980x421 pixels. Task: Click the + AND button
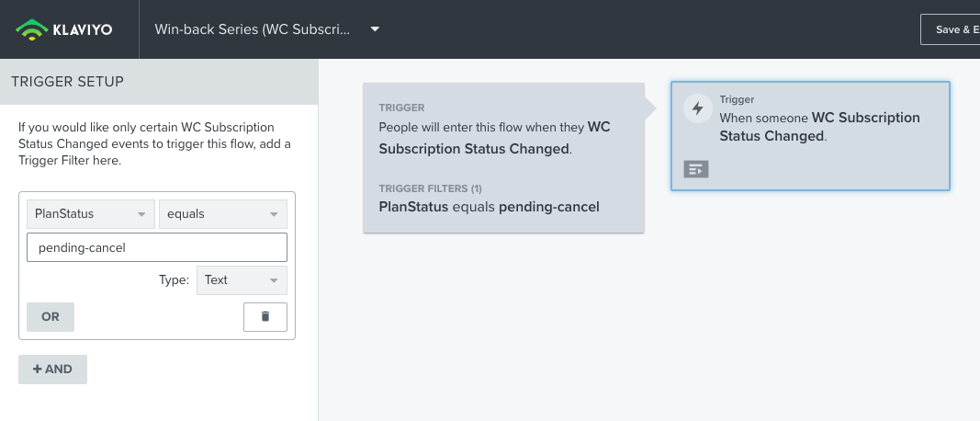click(x=52, y=370)
